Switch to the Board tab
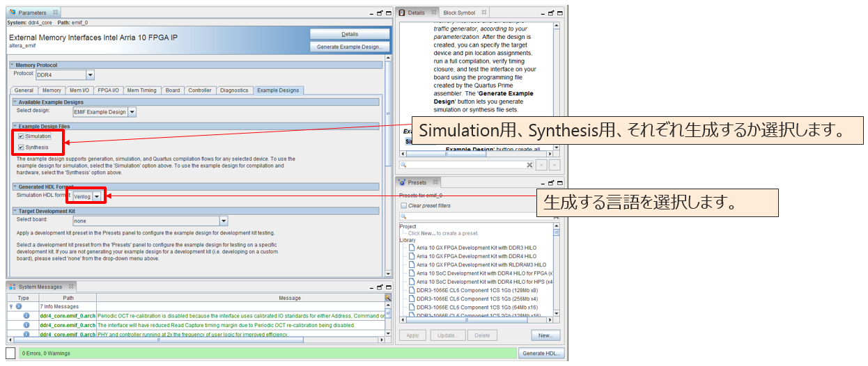Viewport: 868px width, 366px height. [173, 90]
